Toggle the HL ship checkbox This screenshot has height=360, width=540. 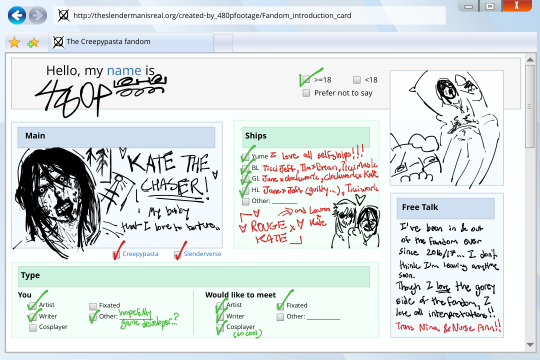[246, 190]
